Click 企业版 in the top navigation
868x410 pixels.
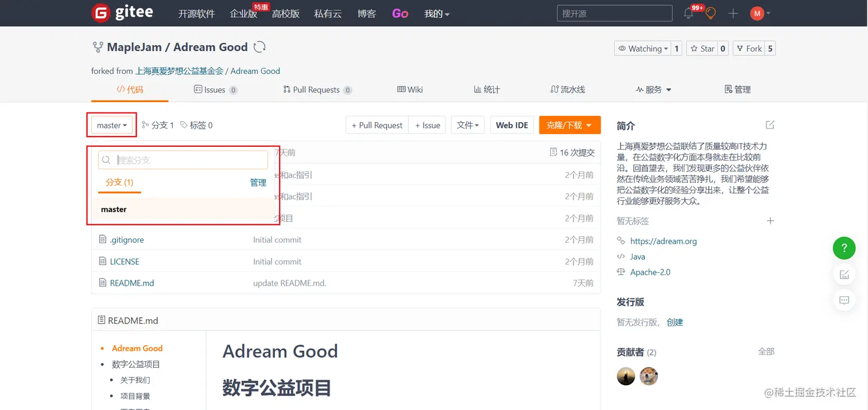pos(243,14)
